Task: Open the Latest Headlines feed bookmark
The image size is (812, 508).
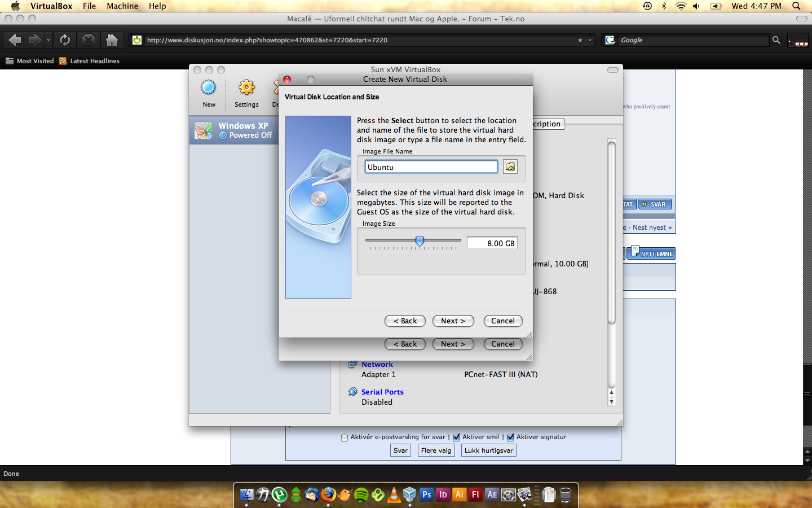Action: [89, 61]
